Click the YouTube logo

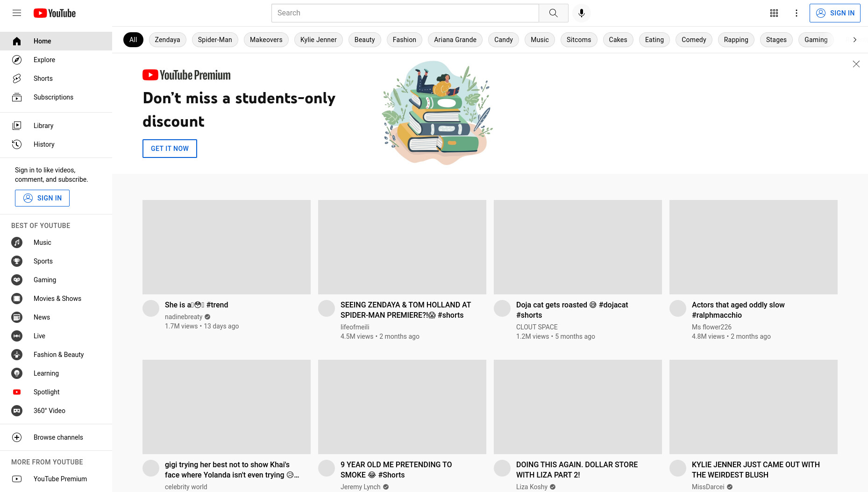coord(55,13)
